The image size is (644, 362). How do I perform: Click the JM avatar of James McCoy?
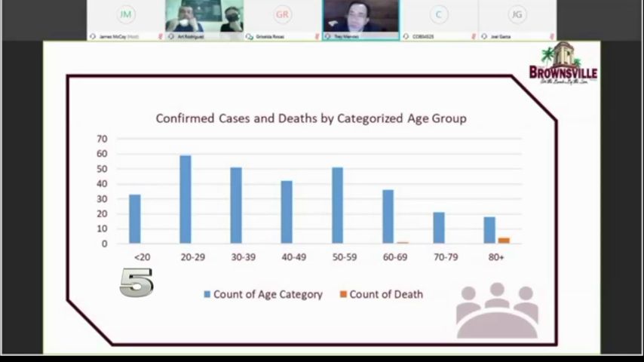(126, 14)
